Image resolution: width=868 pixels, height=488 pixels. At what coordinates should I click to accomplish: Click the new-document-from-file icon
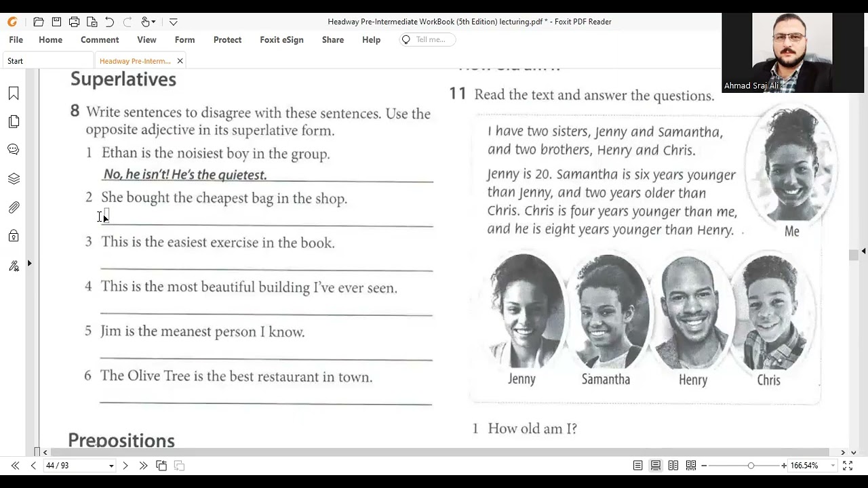(92, 22)
